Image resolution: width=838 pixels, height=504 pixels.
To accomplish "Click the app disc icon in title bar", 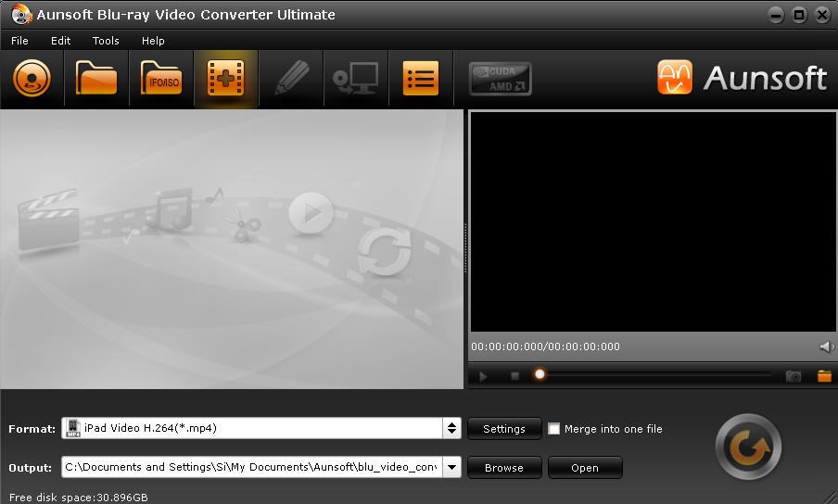I will point(21,14).
